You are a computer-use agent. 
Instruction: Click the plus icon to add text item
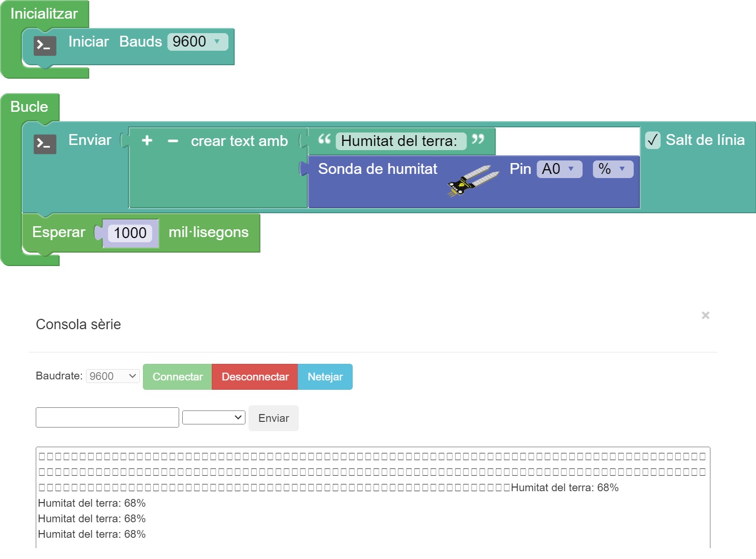(x=147, y=140)
